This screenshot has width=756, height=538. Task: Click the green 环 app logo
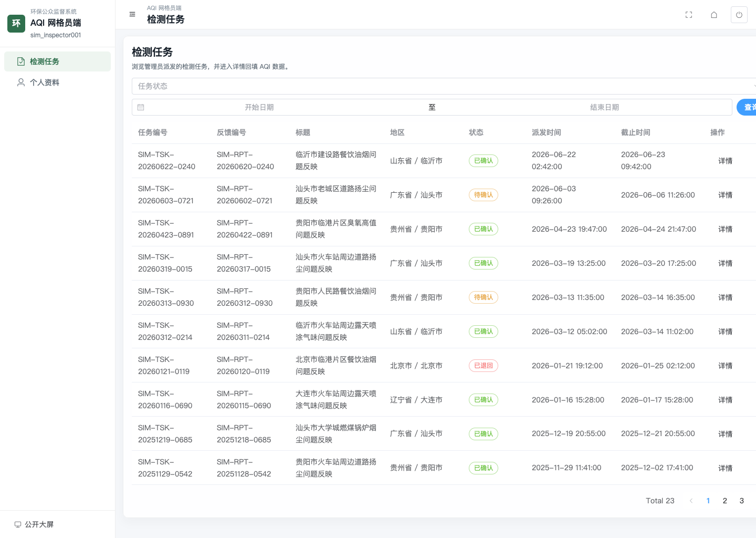[16, 23]
